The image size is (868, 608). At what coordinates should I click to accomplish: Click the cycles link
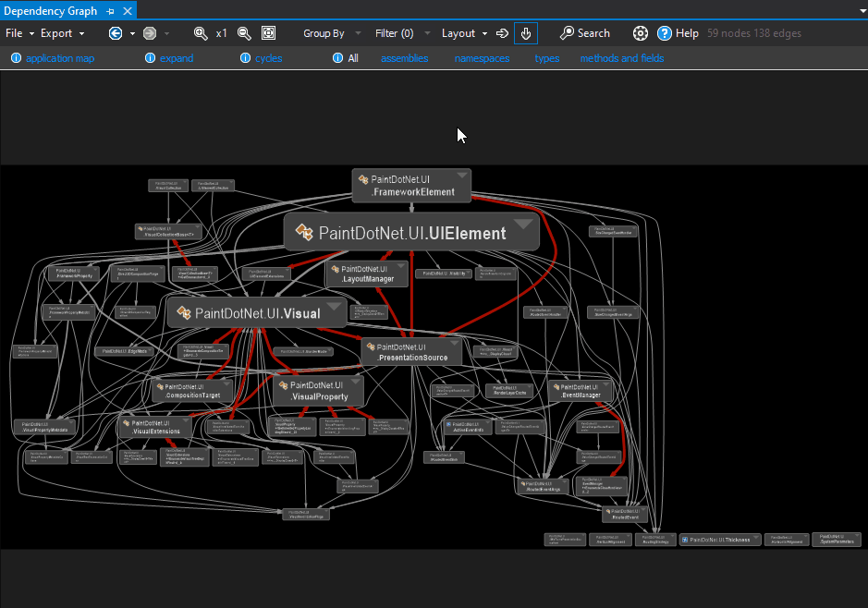(x=268, y=58)
